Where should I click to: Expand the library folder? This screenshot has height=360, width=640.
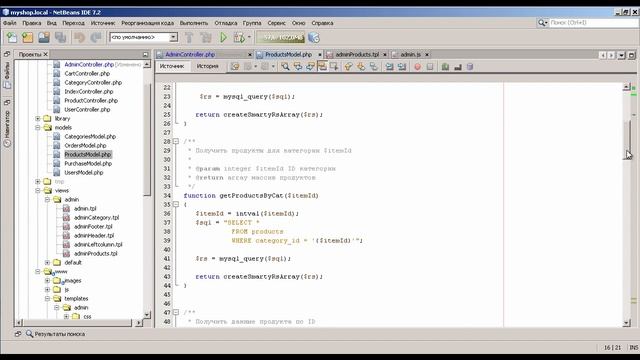(38, 118)
